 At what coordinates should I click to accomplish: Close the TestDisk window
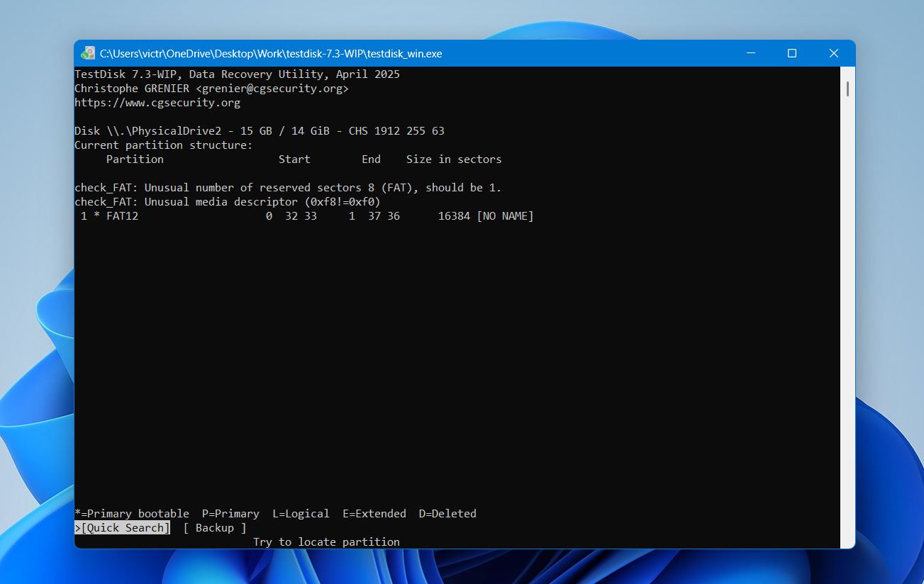(x=833, y=52)
